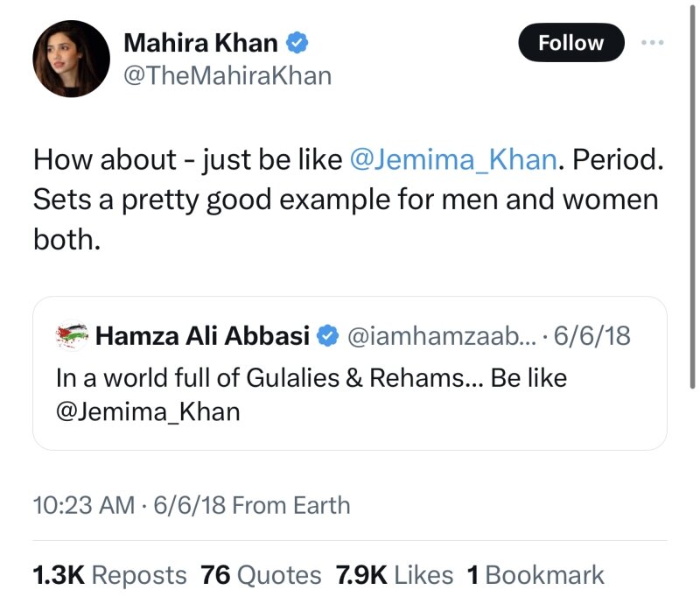This screenshot has height=604, width=700.
Task: Open Hamza Ali Abbasi's name in quoted tweet
Action: (204, 335)
